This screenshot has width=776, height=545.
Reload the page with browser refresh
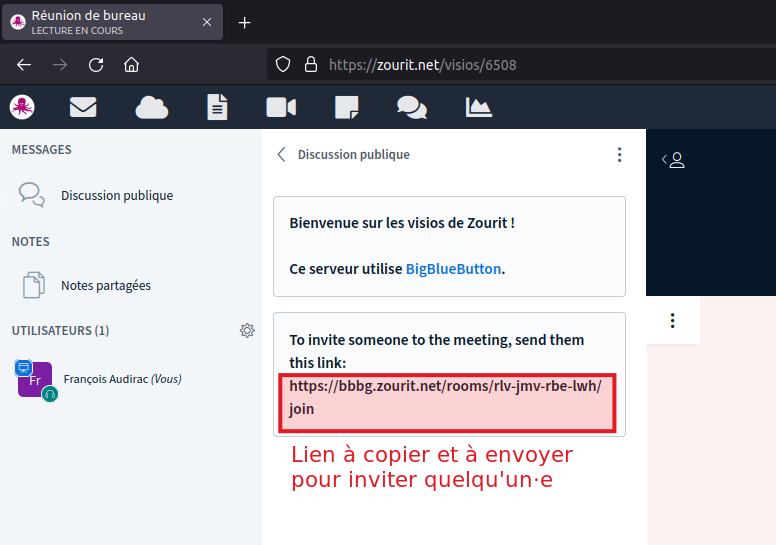96,65
